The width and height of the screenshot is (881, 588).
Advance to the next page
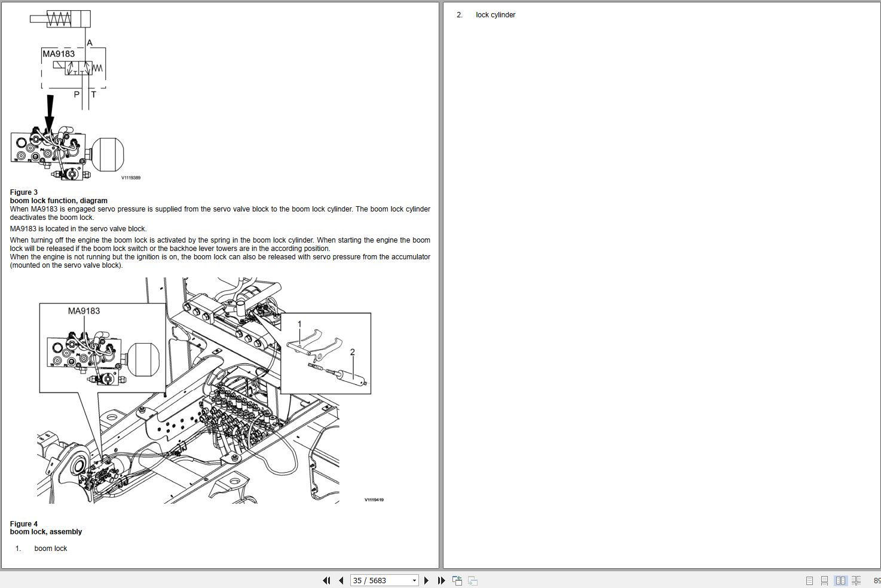426,580
